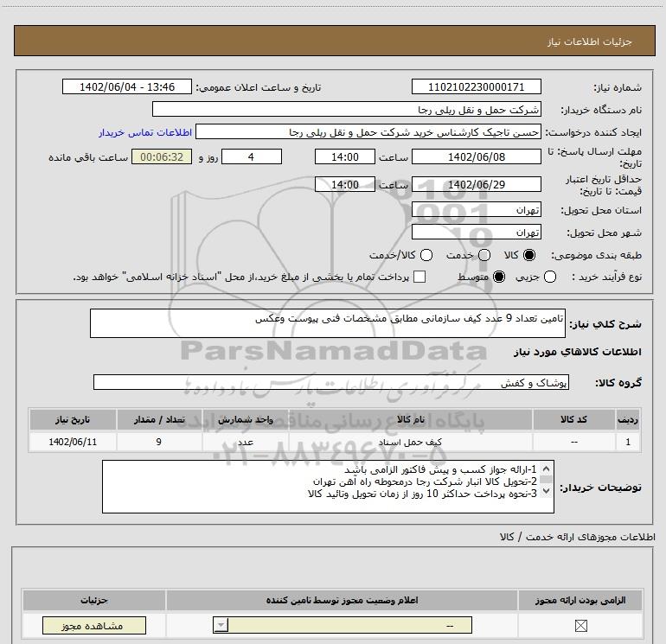Click the واحد شمارش column header
Screen dimensions: 666x644
(246, 419)
